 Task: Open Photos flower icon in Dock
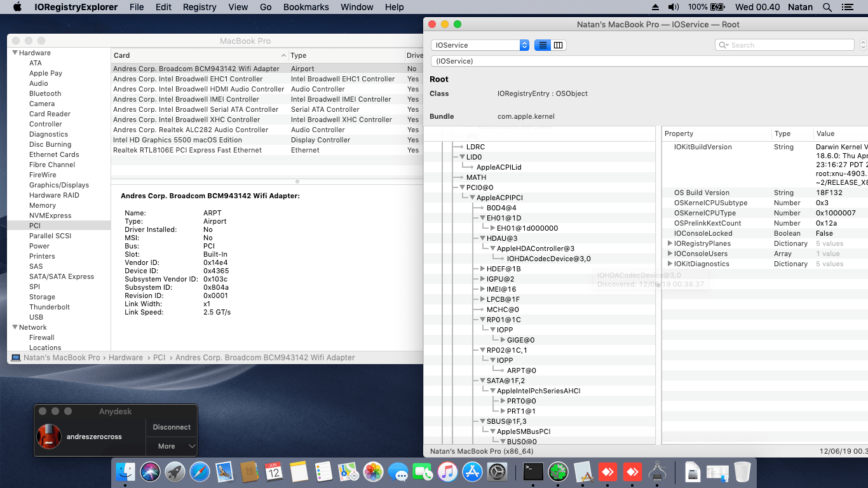pos(373,471)
